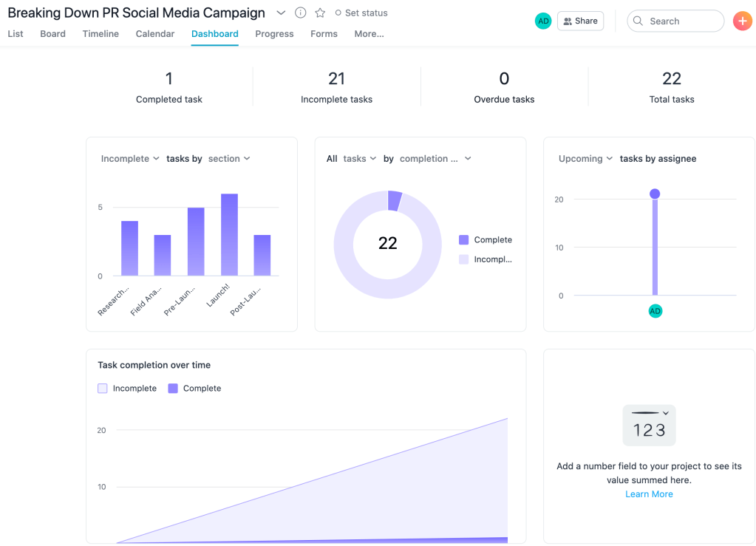Click the AD member avatar in header

click(543, 21)
